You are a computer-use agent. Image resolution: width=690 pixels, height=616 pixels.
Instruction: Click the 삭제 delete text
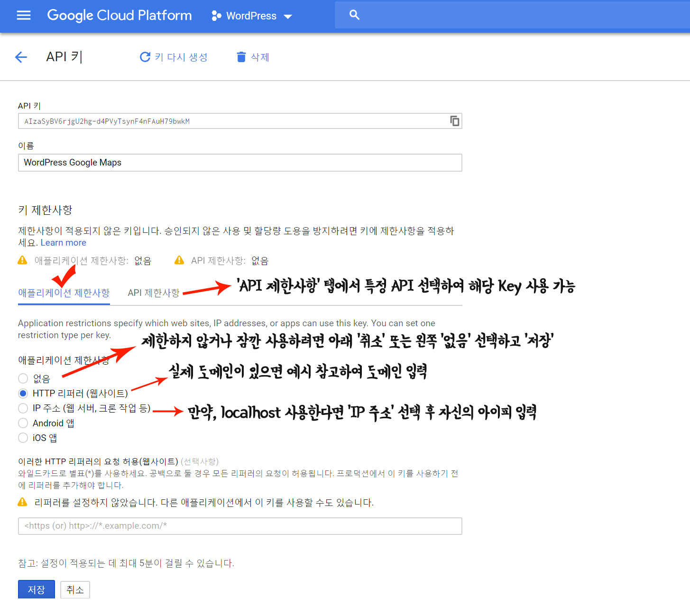pos(260,57)
